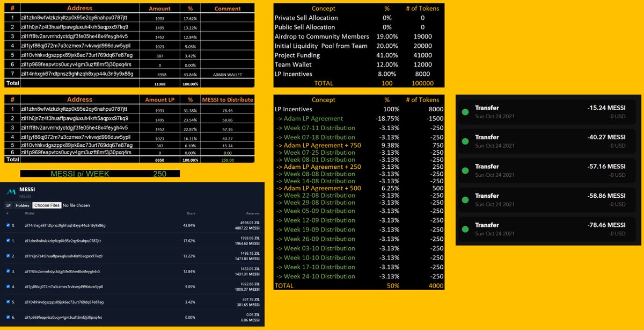This screenshot has width=644, height=330.
Task: Click the 'MESSI to Distribute' column header
Action: (228, 99)
